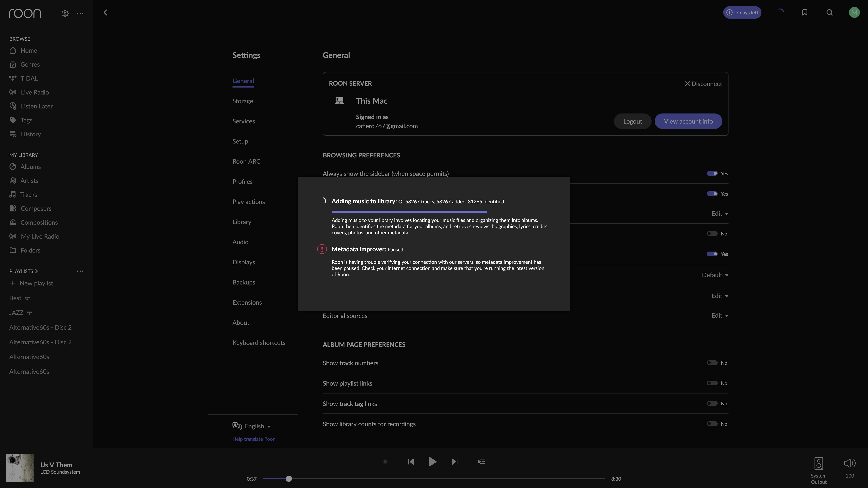This screenshot has height=488, width=868.
Task: Play the current track
Action: pyautogui.click(x=433, y=462)
